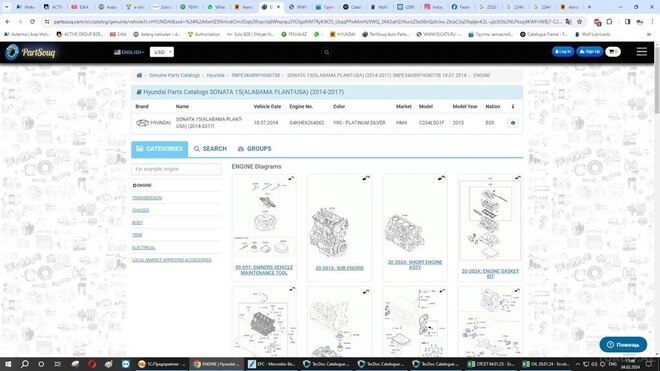Show hidden bookmarks with the chevron

[x=649, y=34]
